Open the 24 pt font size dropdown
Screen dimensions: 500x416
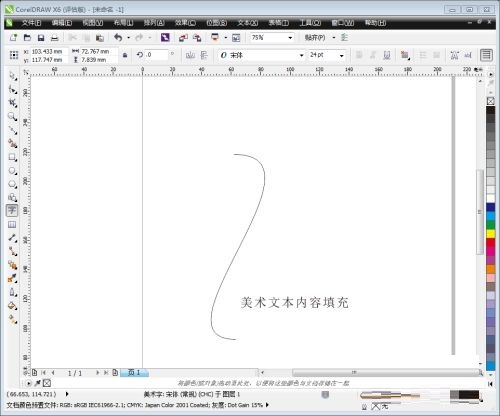(x=342, y=55)
